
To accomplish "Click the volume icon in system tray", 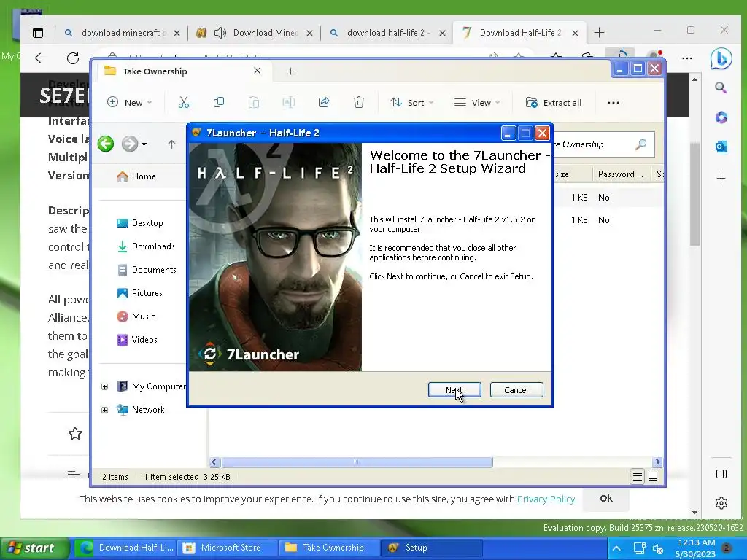I will [659, 548].
